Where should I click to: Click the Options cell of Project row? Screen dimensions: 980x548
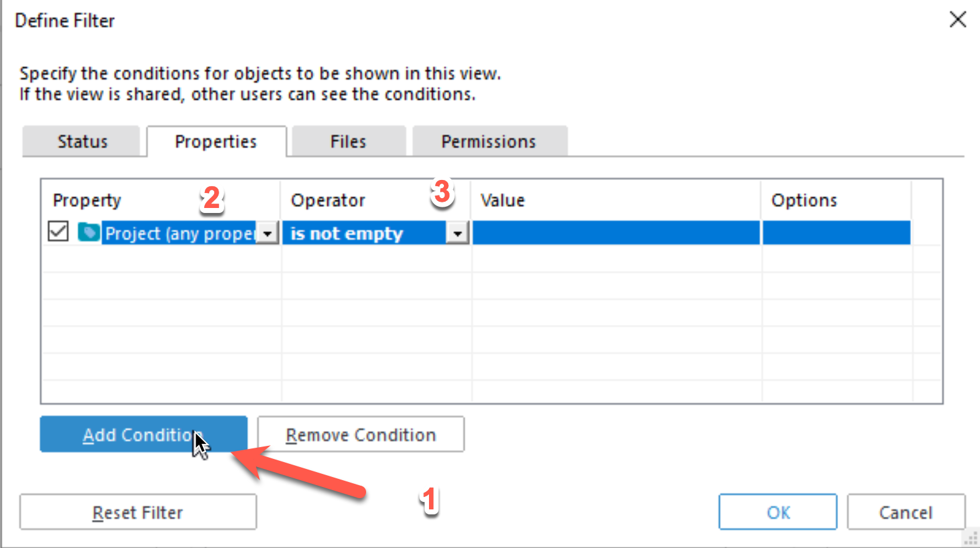(836, 233)
